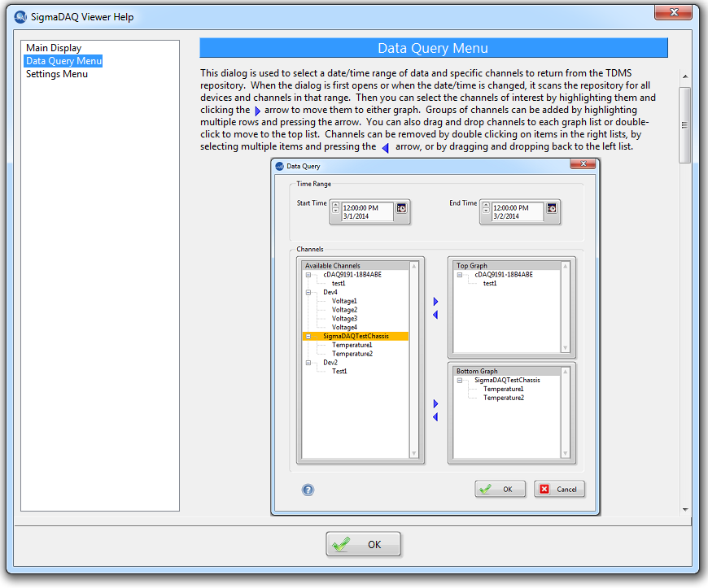708x588 pixels.
Task: Click the End Time stepper arrows
Action: tap(486, 207)
